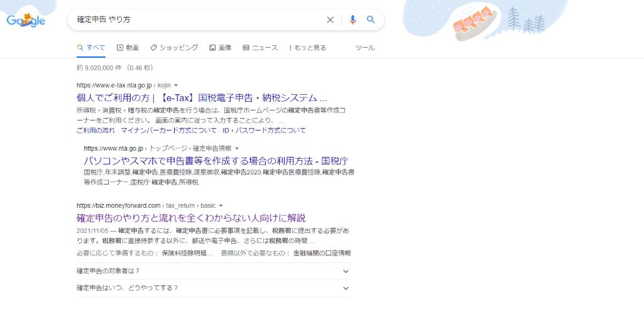Click the blue magnifier search icon

371,19
